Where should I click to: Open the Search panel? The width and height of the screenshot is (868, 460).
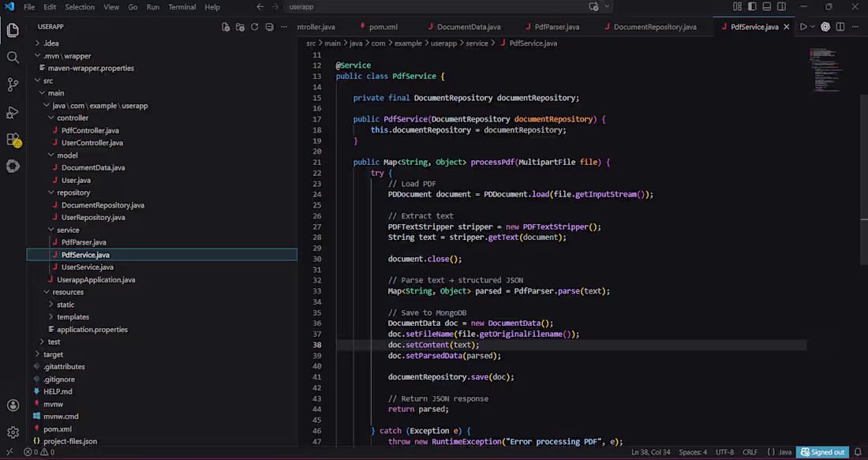[x=13, y=56]
